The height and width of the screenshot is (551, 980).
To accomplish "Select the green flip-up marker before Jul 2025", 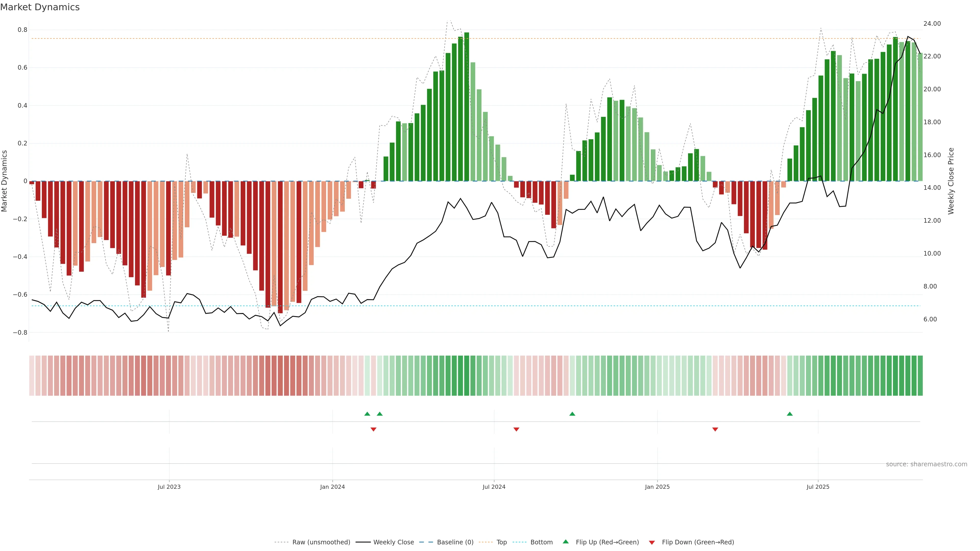I will click(x=790, y=414).
